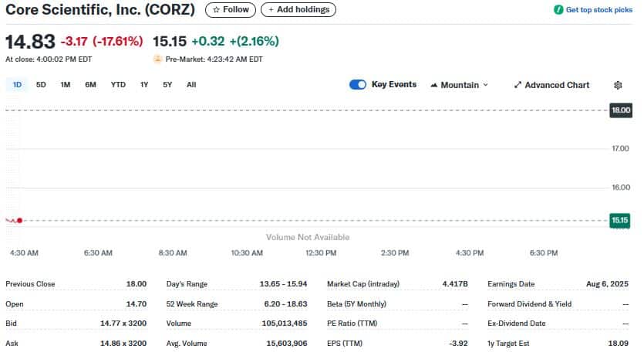The height and width of the screenshot is (356, 644).
Task: Open the Advanced Chart view
Action: [551, 85]
